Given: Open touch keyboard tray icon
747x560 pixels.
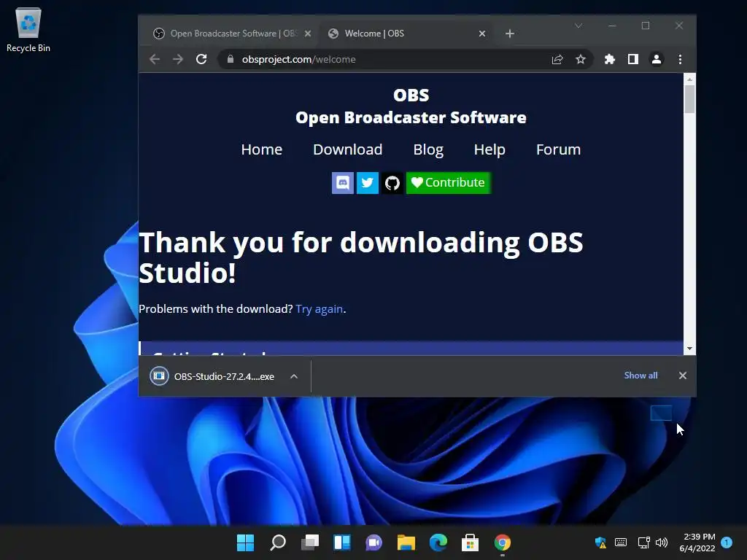Looking at the screenshot, I should (621, 542).
